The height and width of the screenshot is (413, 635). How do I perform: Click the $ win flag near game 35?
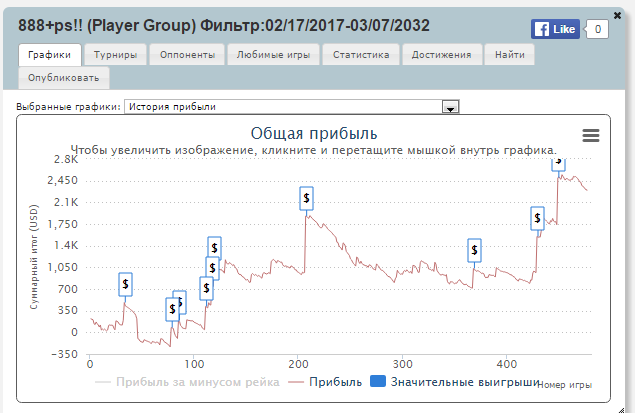[x=126, y=284]
